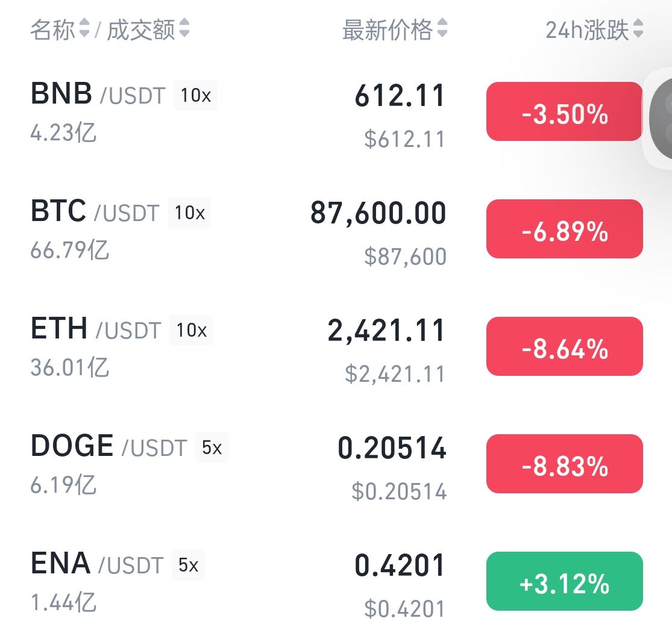Tap the ETH -8.64% red badge

tap(565, 346)
